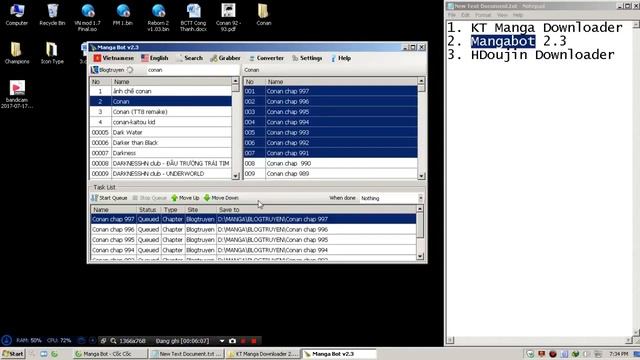Select 'ảnh chế conan' in manga list

tap(160, 91)
